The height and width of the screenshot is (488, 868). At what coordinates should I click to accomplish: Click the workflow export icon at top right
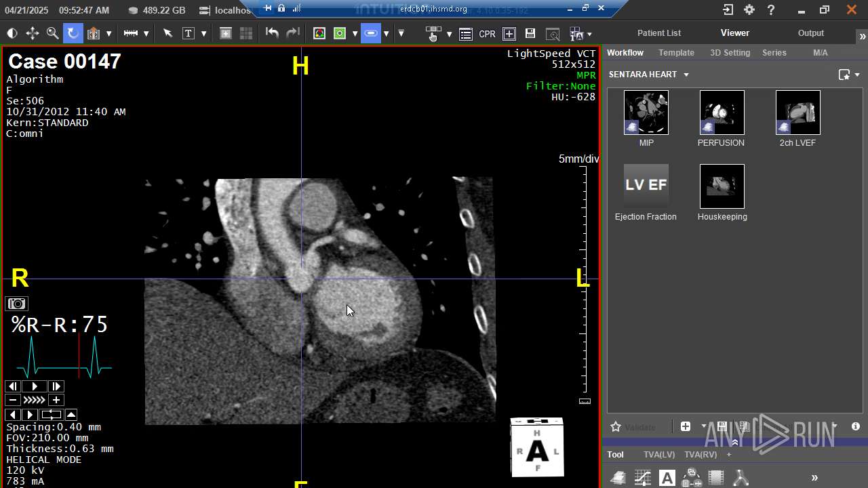pos(844,75)
